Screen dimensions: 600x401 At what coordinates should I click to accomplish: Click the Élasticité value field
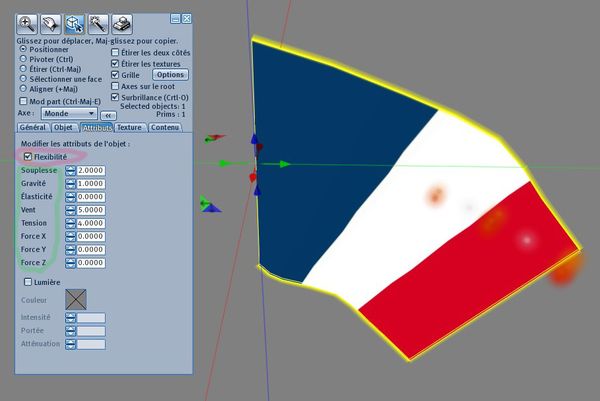91,197
